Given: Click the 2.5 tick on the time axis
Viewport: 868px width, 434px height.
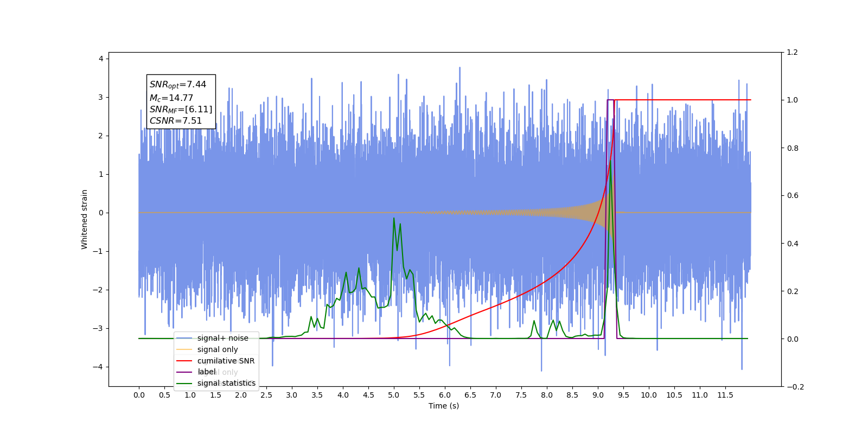Looking at the screenshot, I should pyautogui.click(x=266, y=395).
